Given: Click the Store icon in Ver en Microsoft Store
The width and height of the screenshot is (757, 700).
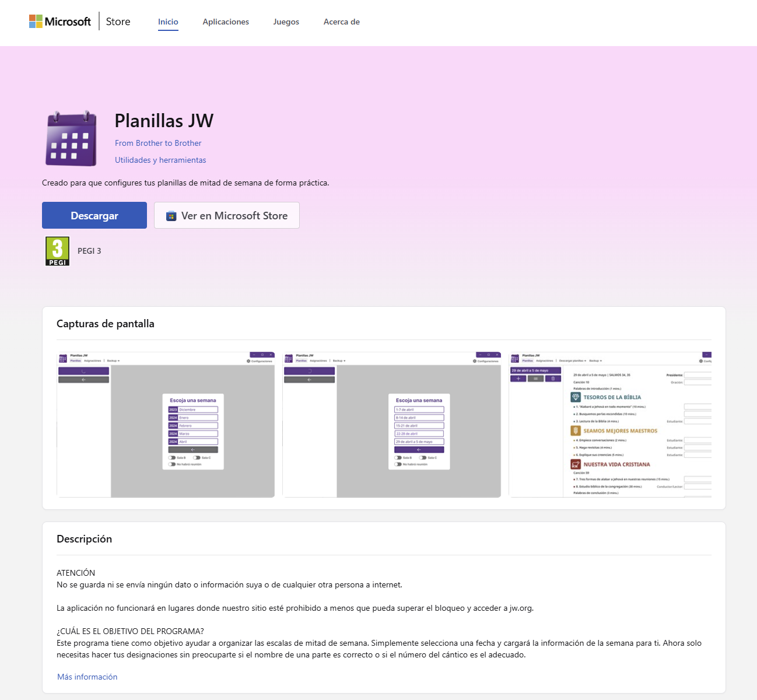Looking at the screenshot, I should pos(171,216).
